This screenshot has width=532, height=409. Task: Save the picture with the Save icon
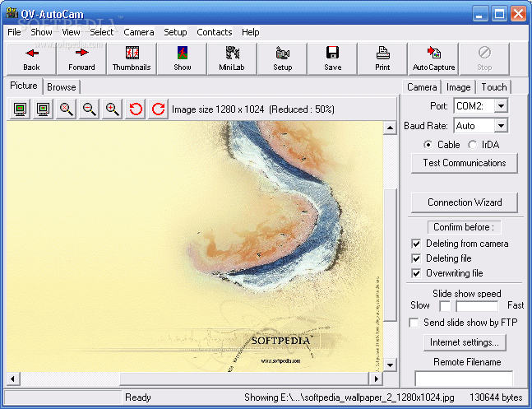[x=332, y=58]
